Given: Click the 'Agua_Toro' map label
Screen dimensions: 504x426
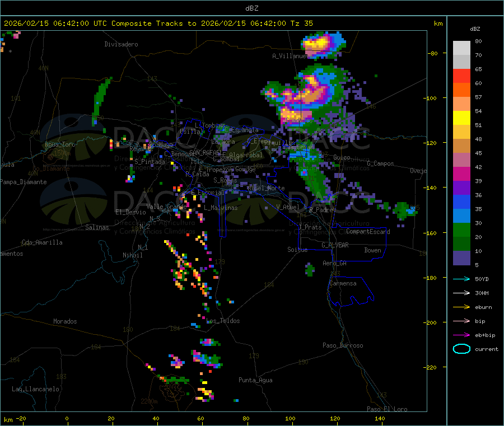Looking at the screenshot, I should 60,144.
